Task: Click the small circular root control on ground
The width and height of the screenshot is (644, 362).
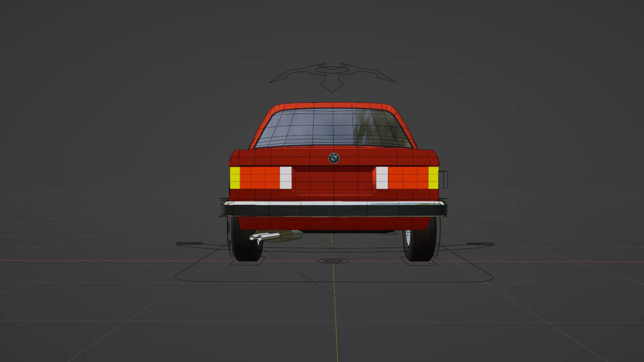Action: click(x=333, y=261)
